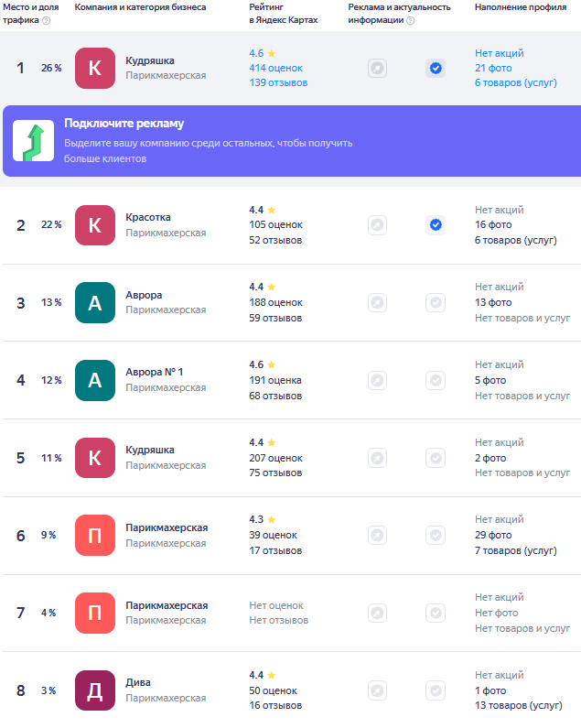Click the advertising icon in Дива row
This screenshot has height=728, width=581.
click(x=377, y=690)
